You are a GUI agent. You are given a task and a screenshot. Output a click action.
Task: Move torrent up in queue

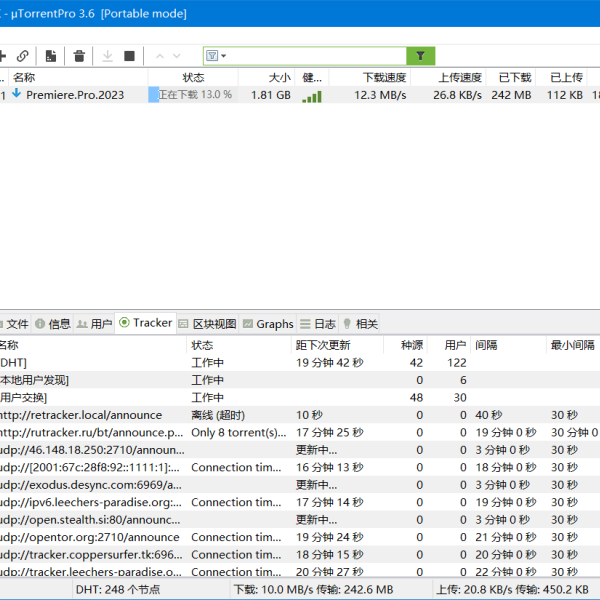tap(160, 56)
